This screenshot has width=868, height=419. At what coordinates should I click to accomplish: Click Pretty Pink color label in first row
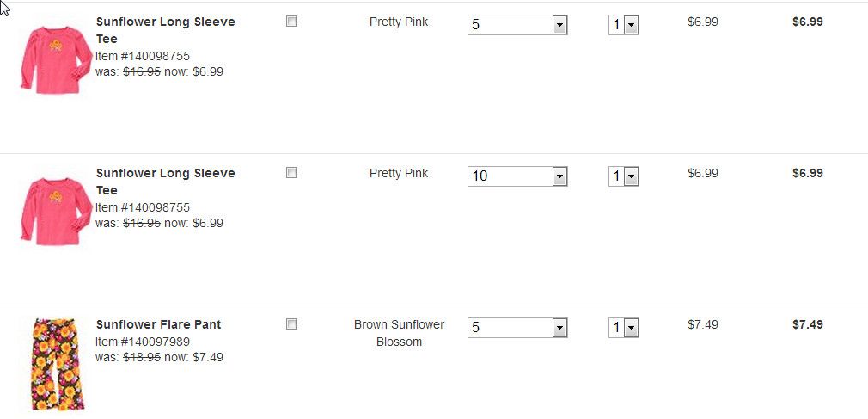399,22
